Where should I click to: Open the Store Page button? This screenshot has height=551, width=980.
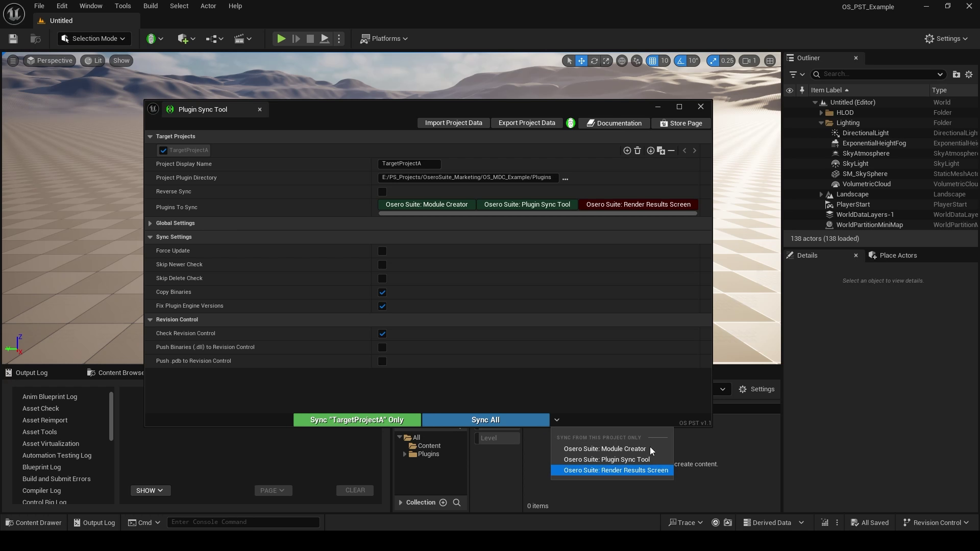(x=681, y=123)
